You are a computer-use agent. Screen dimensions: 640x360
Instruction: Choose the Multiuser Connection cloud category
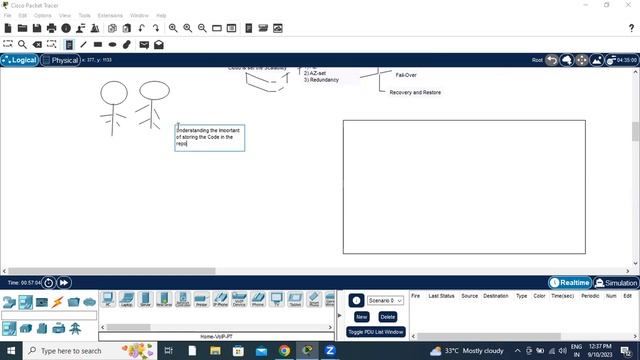tap(89, 302)
